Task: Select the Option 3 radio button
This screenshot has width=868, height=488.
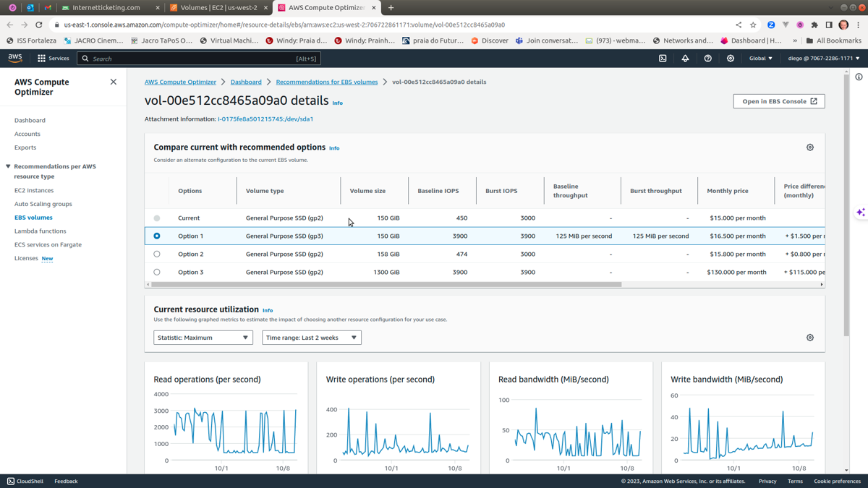Action: (x=157, y=272)
